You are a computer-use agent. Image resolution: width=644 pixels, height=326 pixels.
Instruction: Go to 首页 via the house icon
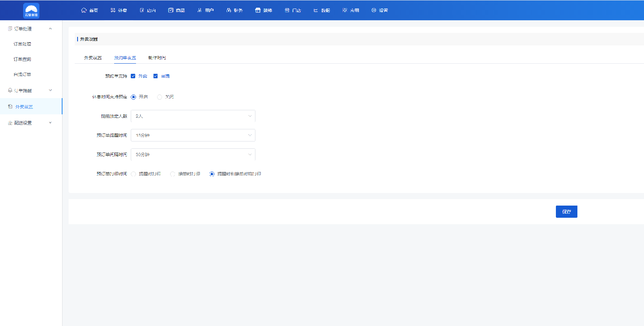84,10
